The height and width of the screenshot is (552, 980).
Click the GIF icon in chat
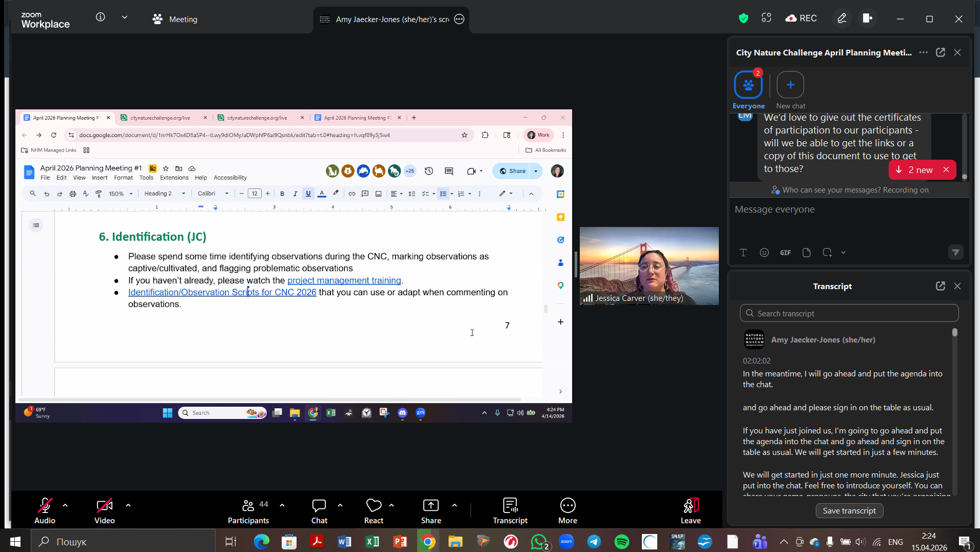click(x=785, y=253)
